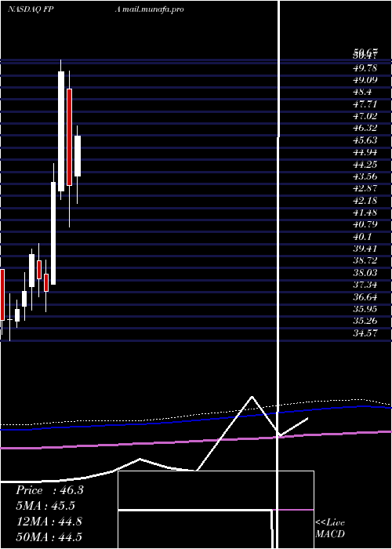Select the 40.1 price axis label

[362, 237]
